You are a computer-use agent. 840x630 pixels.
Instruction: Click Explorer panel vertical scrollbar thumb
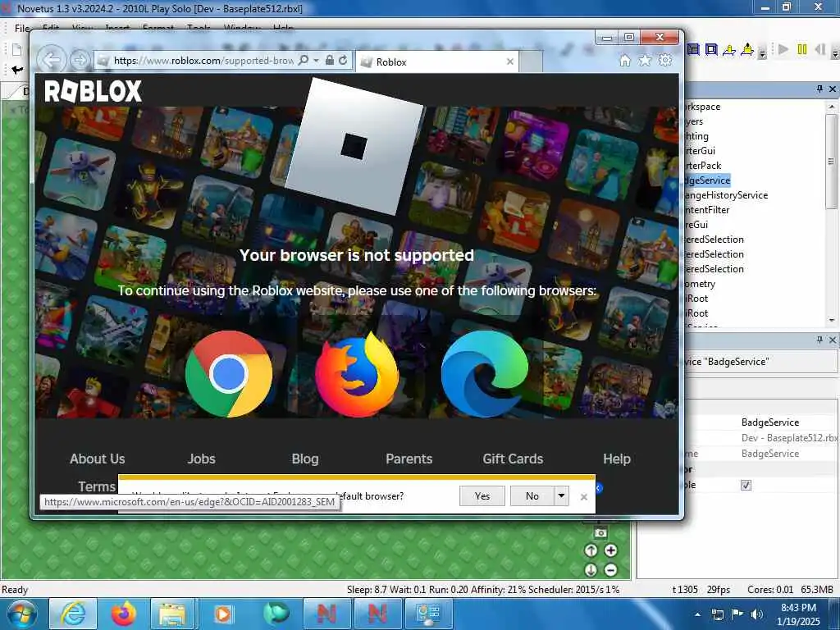(832, 161)
